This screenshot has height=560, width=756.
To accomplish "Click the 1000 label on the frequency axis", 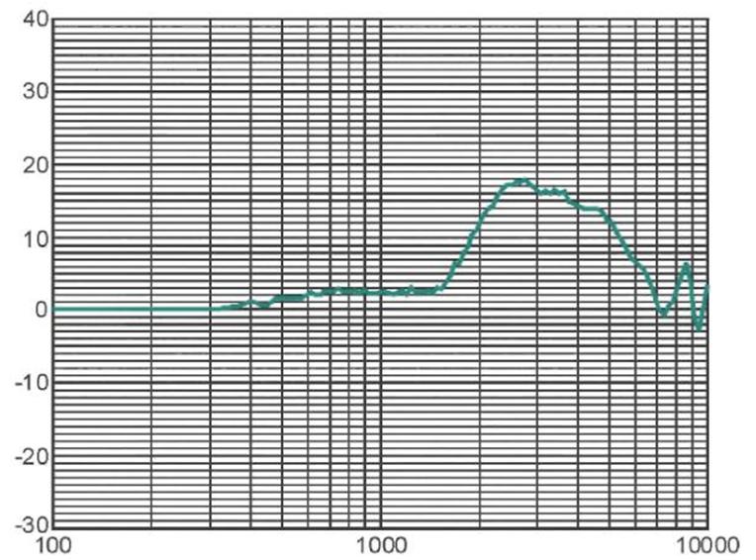I will coord(380,546).
